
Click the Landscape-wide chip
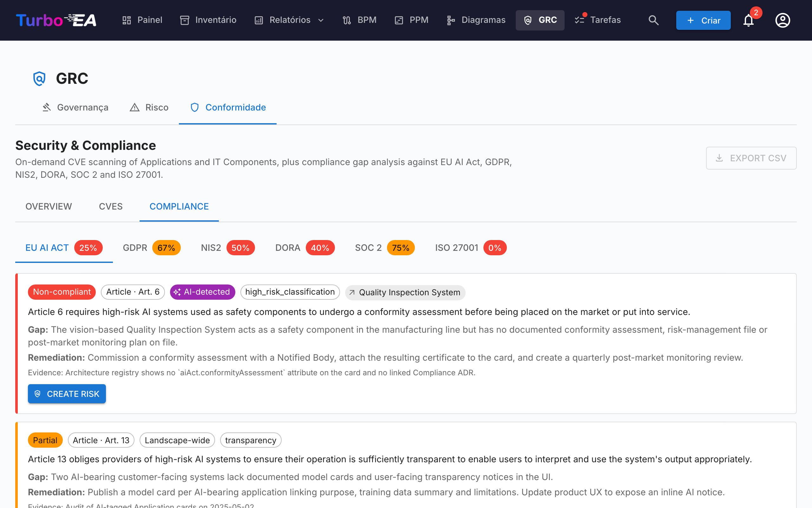[177, 440]
